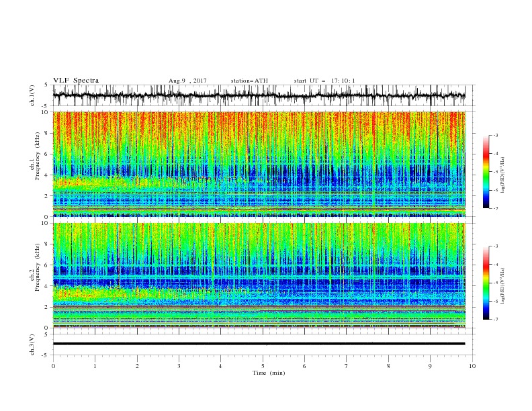Click the '10' label on the time axis
The width and height of the screenshot is (532, 411).
click(x=472, y=366)
